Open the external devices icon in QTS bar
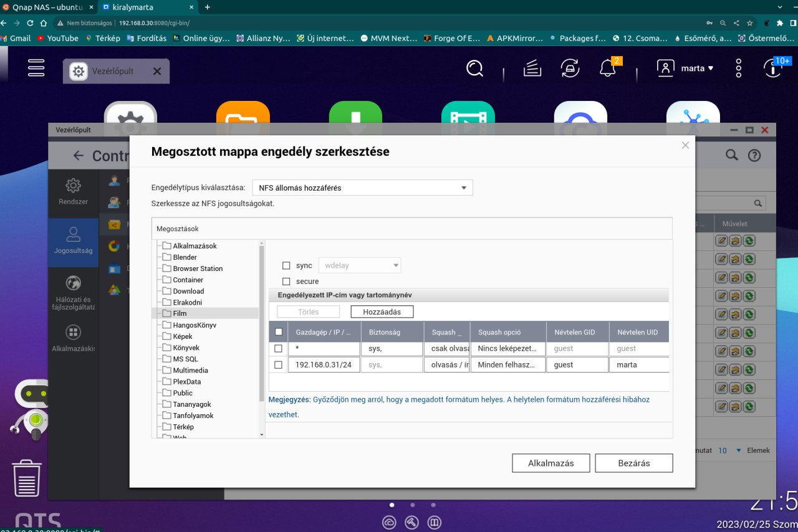The image size is (798, 532). click(569, 68)
